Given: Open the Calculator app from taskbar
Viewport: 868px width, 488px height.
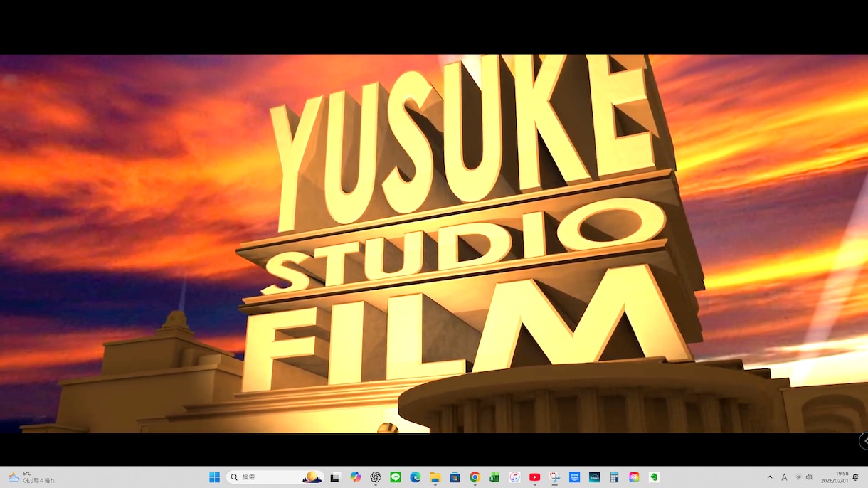Looking at the screenshot, I should point(614,477).
